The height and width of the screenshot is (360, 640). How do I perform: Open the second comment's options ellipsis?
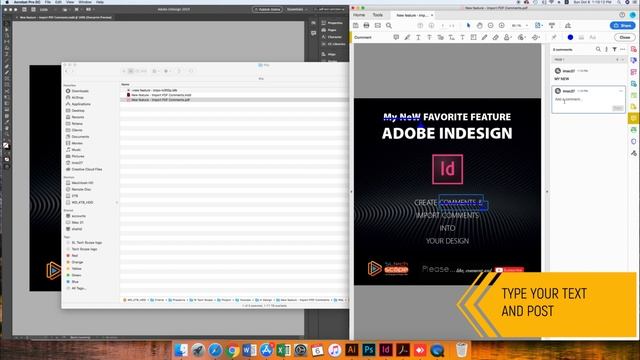tap(621, 91)
